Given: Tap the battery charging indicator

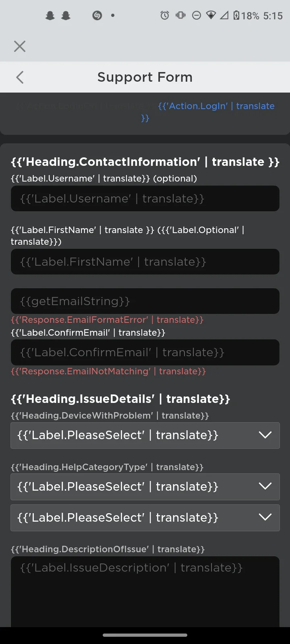Looking at the screenshot, I should pyautogui.click(x=238, y=15).
